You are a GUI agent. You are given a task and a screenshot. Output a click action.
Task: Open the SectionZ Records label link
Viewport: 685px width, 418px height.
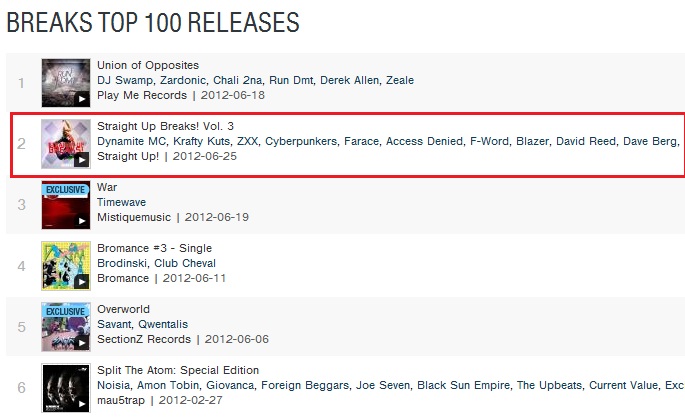click(144, 339)
